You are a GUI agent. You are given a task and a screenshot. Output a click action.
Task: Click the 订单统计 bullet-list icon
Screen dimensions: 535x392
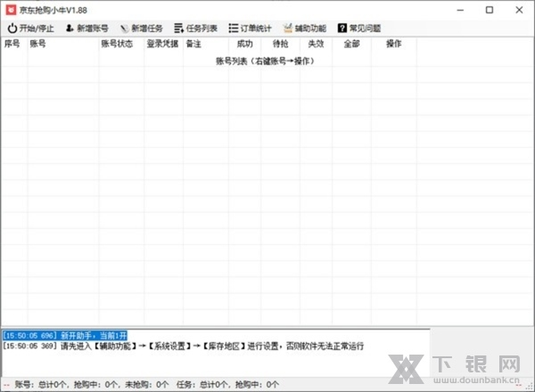(234, 29)
